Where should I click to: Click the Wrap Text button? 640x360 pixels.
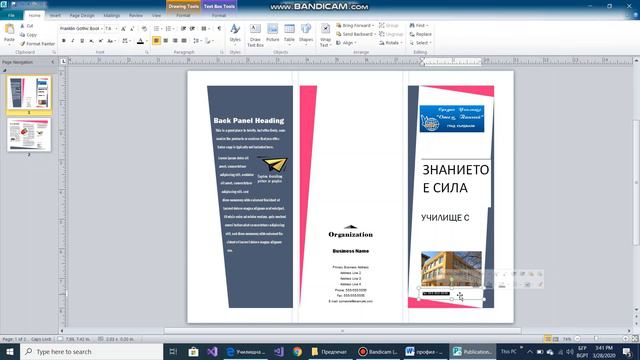click(x=325, y=35)
